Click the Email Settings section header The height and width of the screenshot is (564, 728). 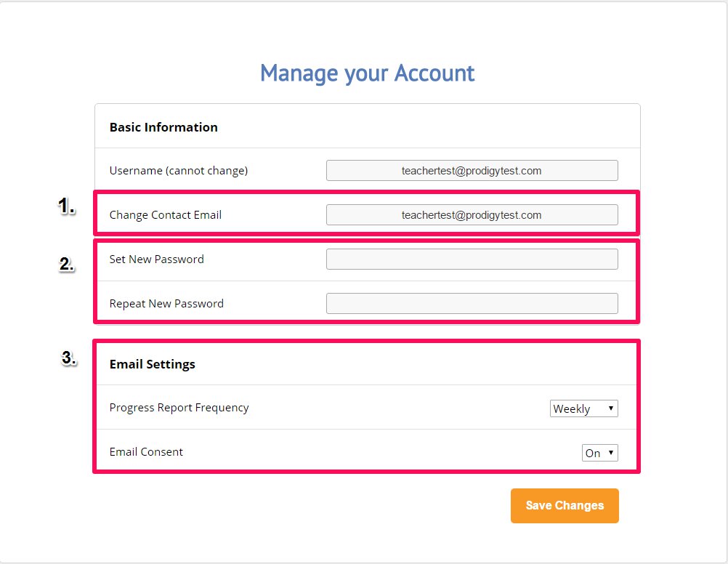153,364
